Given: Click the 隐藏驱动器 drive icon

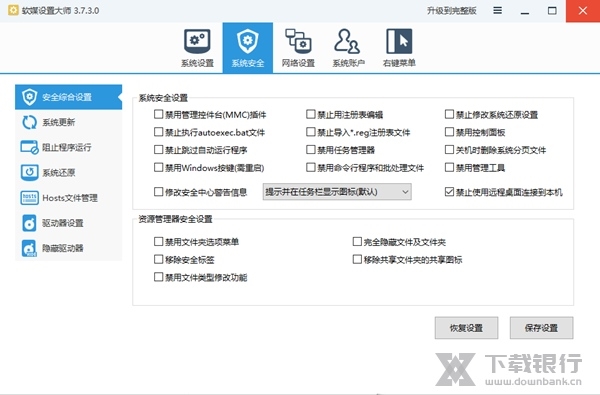Looking at the screenshot, I should tap(29, 248).
